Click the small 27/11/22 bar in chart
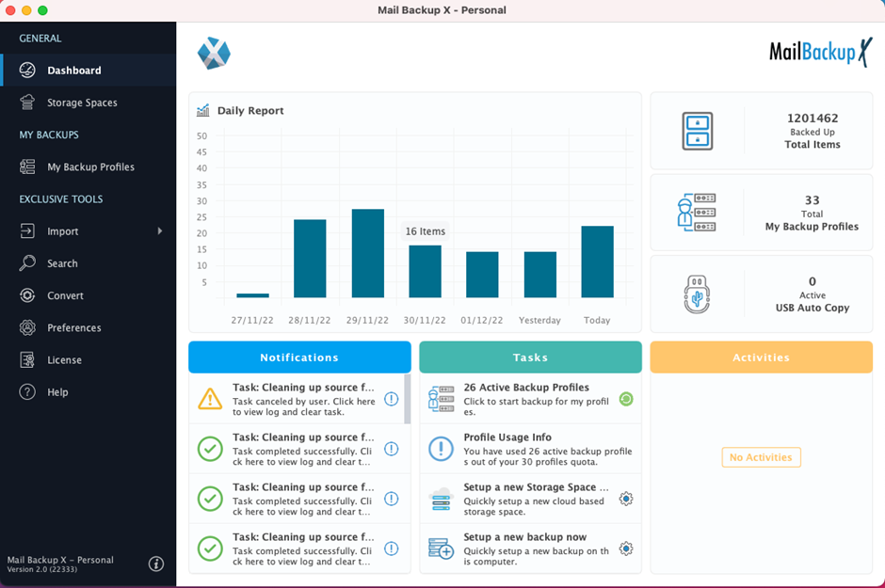This screenshot has height=588, width=885. tap(253, 295)
